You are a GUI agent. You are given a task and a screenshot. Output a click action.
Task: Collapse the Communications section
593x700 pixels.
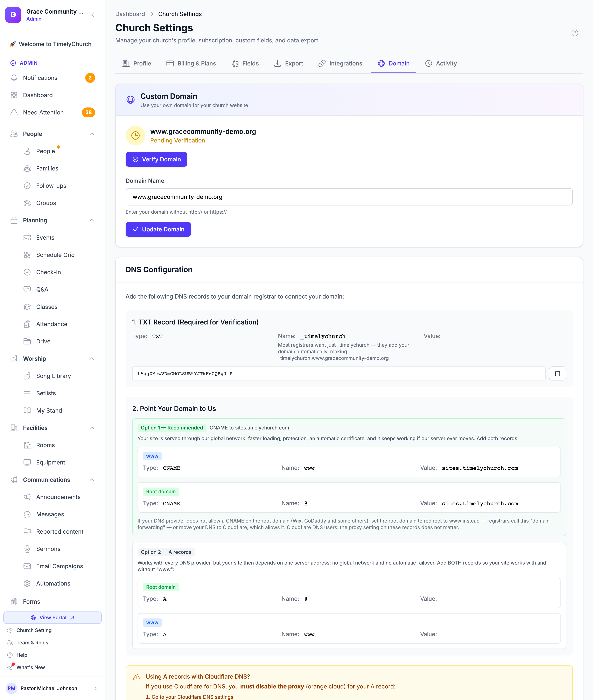92,479
